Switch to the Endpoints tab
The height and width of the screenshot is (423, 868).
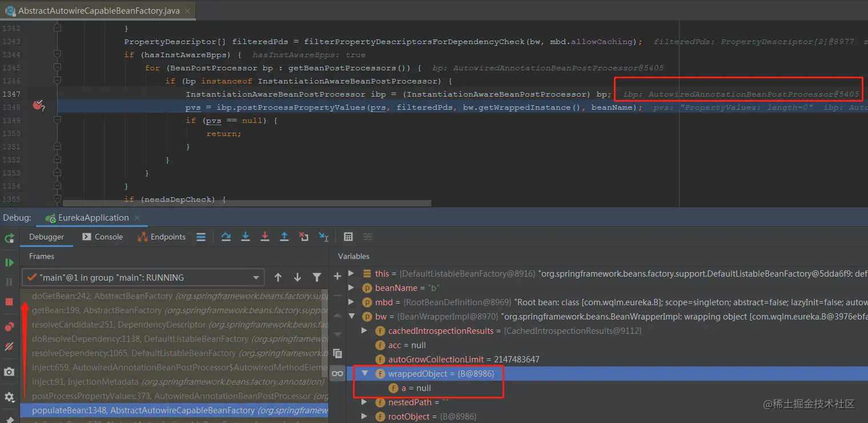pyautogui.click(x=162, y=237)
